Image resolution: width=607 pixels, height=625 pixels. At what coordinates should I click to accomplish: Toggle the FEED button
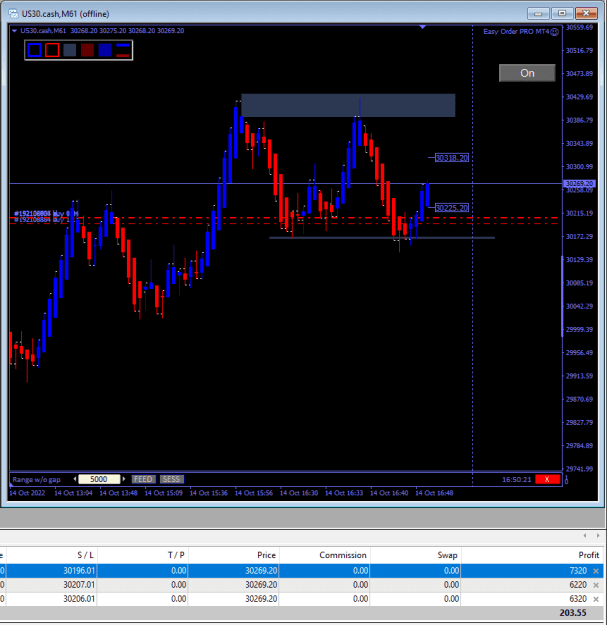(143, 479)
